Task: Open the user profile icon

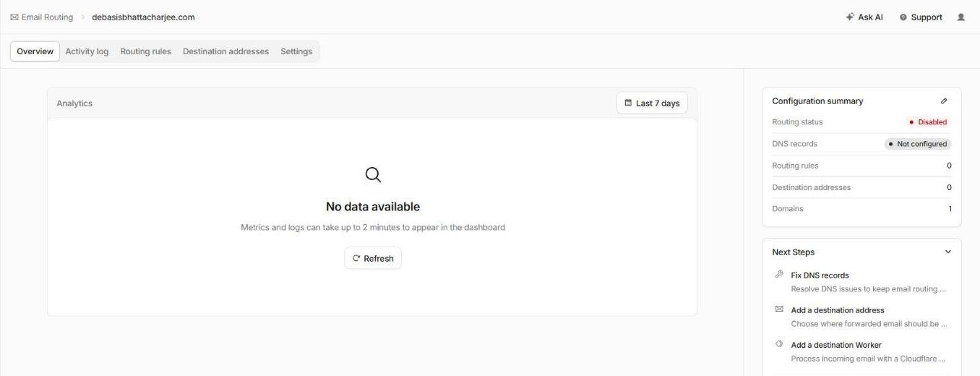Action: tap(960, 17)
